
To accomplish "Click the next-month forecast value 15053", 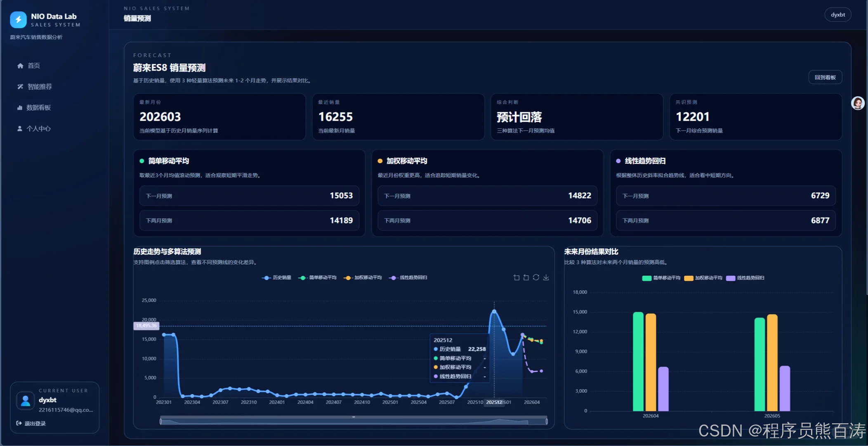I will click(x=341, y=196).
